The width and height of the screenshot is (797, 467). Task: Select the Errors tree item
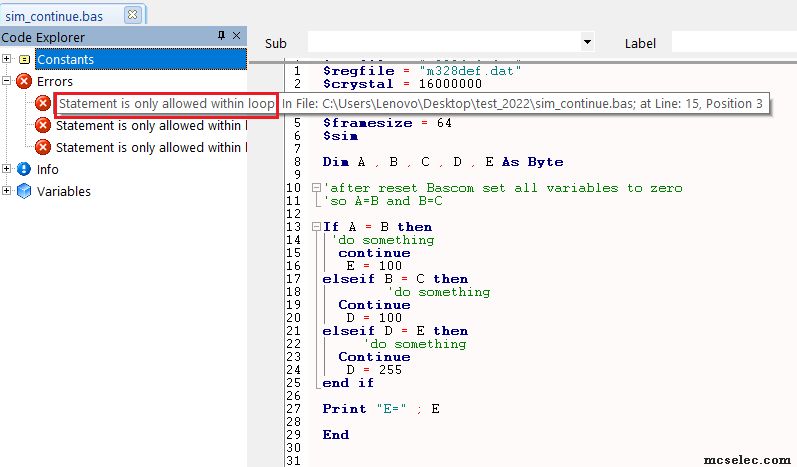(55, 81)
